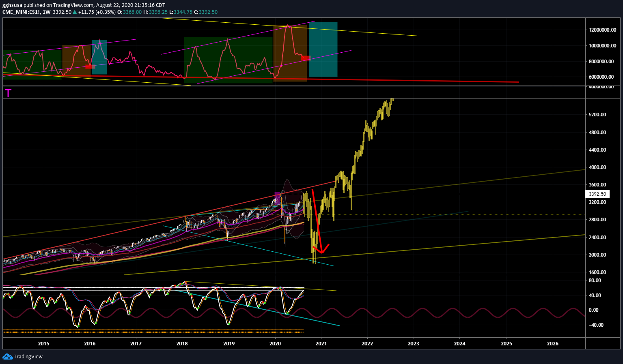Click the 2022 time axis label

[x=367, y=344]
